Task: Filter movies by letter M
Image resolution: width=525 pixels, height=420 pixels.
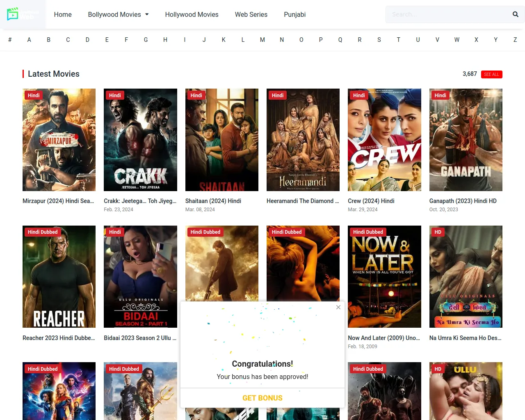Action: (x=262, y=40)
